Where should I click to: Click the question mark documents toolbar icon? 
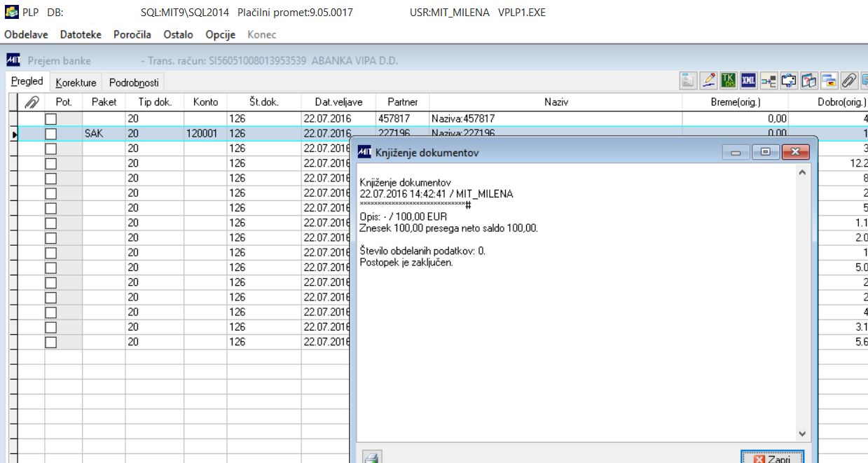coord(809,81)
